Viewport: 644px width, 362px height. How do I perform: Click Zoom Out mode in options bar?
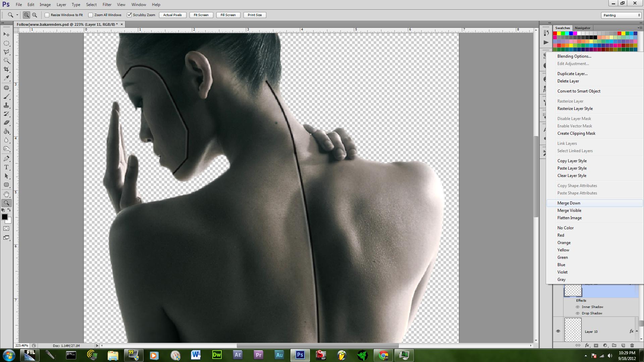click(x=34, y=15)
